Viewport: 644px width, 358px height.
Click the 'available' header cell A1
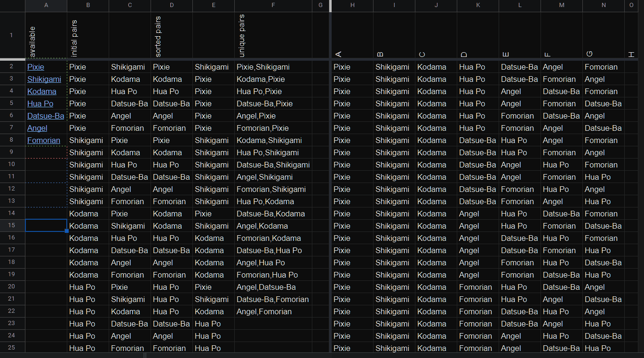(x=46, y=35)
